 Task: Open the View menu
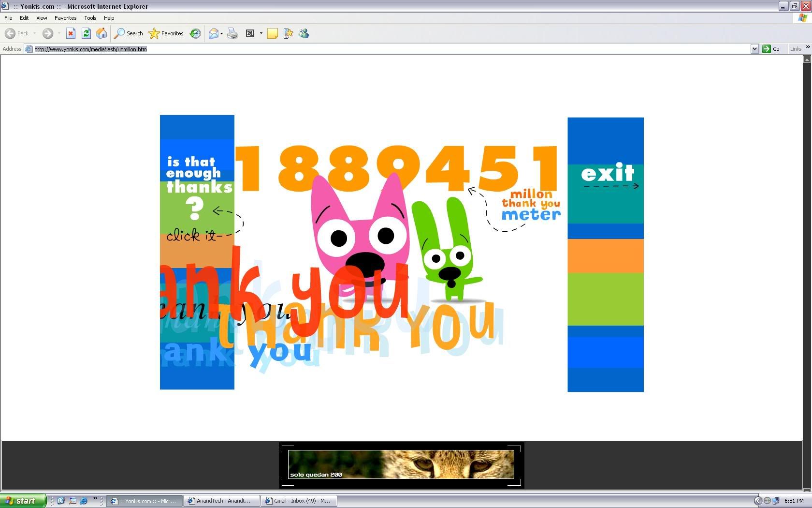[42, 18]
